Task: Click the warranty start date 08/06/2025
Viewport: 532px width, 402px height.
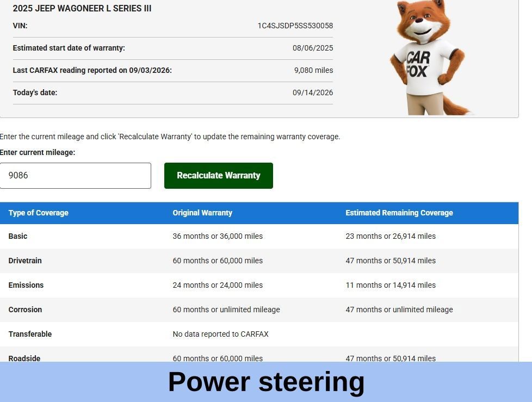Action: [x=313, y=48]
